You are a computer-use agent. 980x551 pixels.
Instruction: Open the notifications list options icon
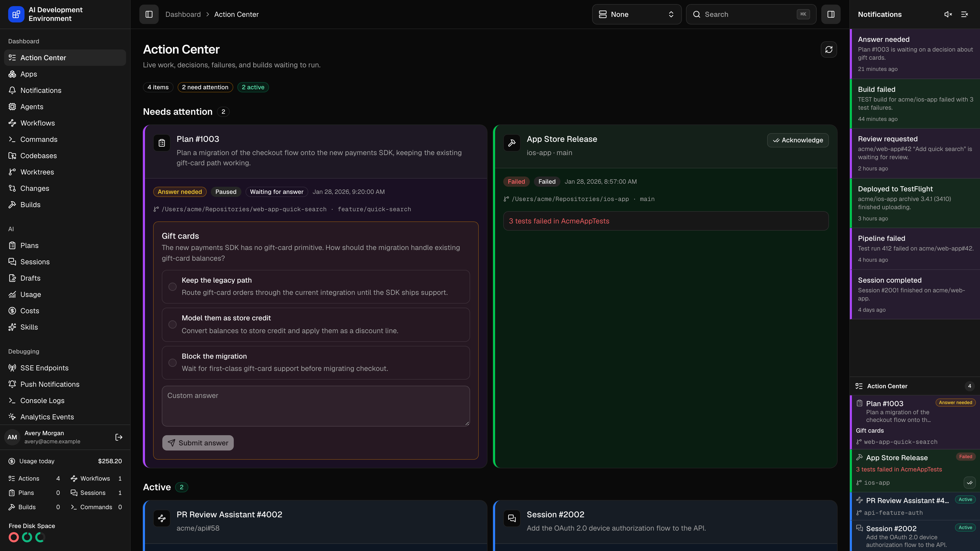pos(964,15)
